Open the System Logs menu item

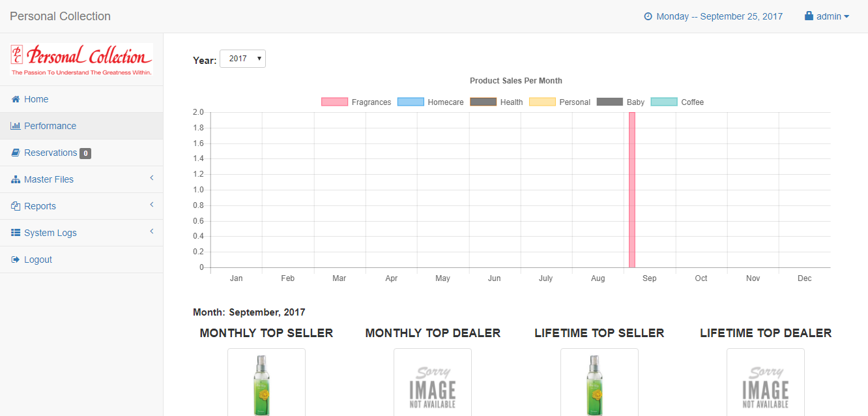[x=81, y=233]
